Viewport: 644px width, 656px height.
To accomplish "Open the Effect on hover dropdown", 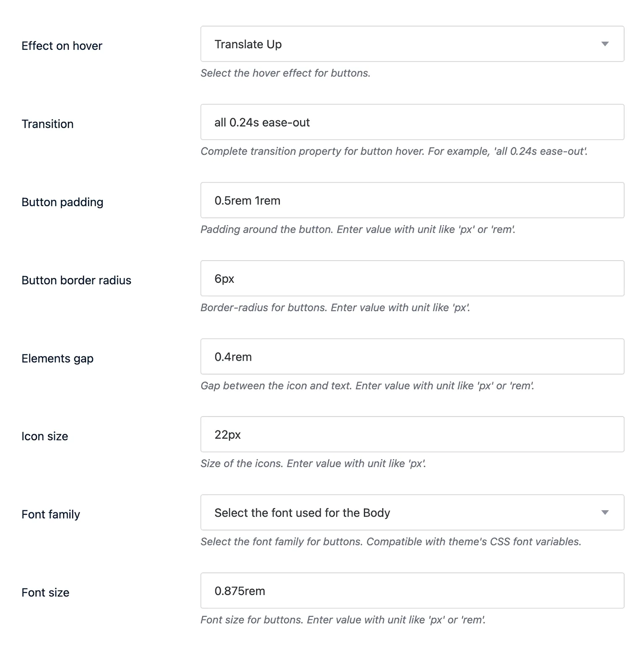I will coord(412,44).
